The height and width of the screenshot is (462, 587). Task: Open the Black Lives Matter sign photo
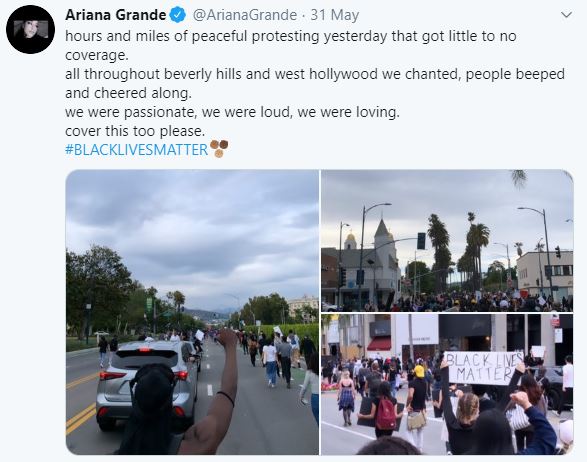pos(447,385)
